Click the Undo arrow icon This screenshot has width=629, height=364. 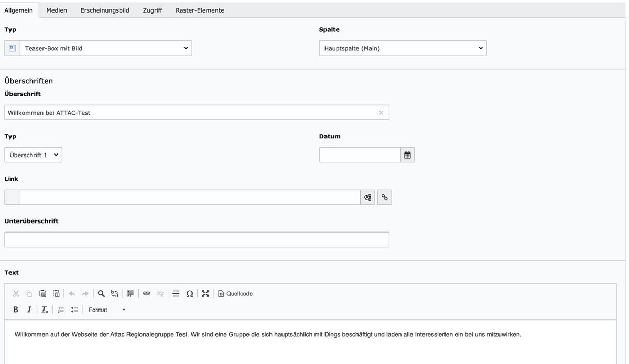tap(72, 294)
